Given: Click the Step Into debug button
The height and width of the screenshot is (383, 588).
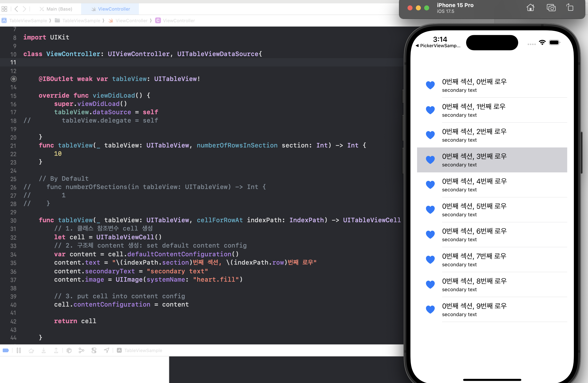Looking at the screenshot, I should pos(43,350).
